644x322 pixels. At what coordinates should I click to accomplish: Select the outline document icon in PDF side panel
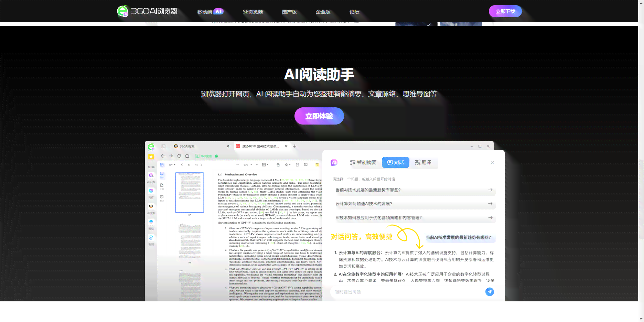tap(162, 185)
